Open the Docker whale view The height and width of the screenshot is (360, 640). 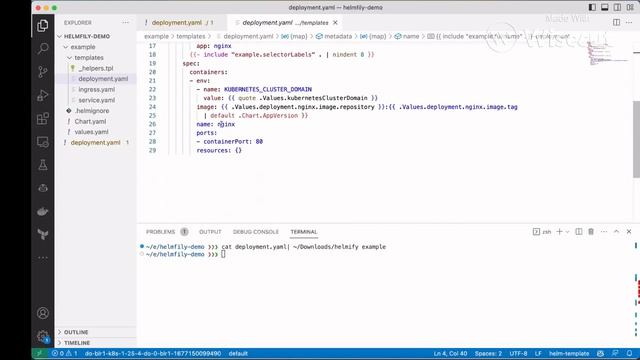point(42,211)
